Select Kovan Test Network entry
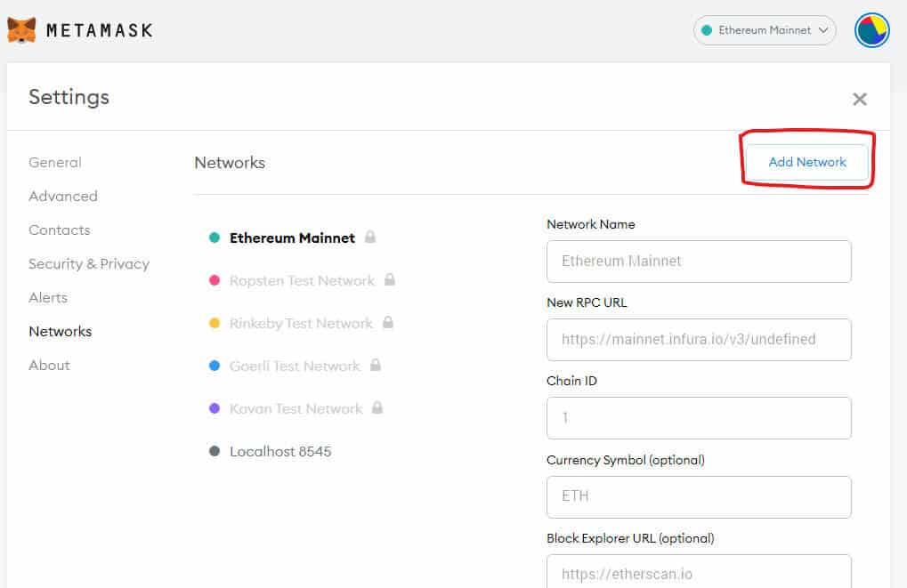 (296, 409)
